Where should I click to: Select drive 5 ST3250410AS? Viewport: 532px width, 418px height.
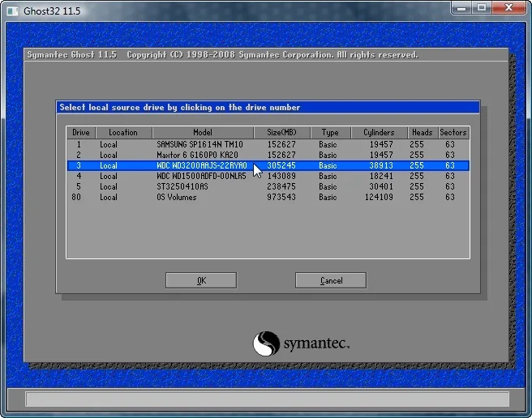268,186
